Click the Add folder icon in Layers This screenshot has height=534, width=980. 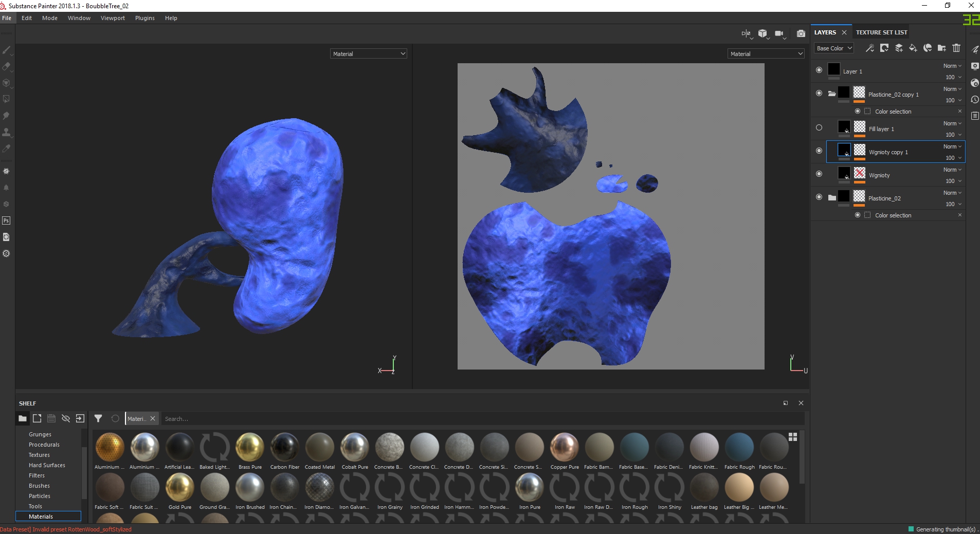941,48
